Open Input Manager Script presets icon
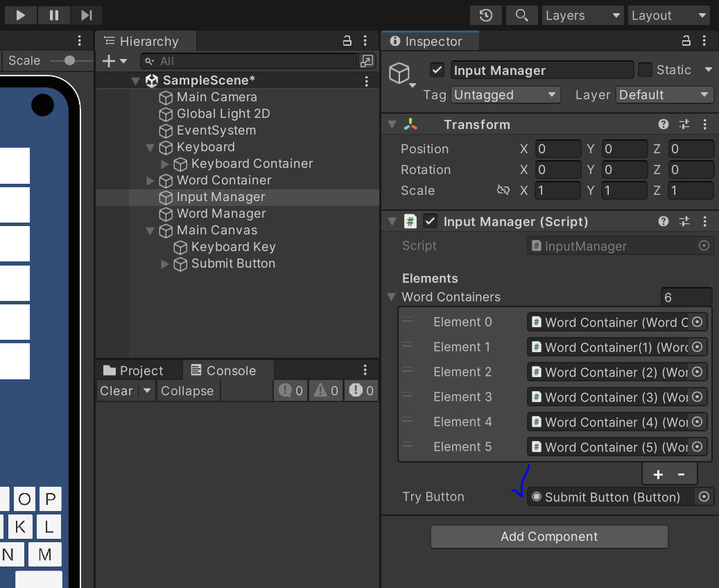 (684, 221)
